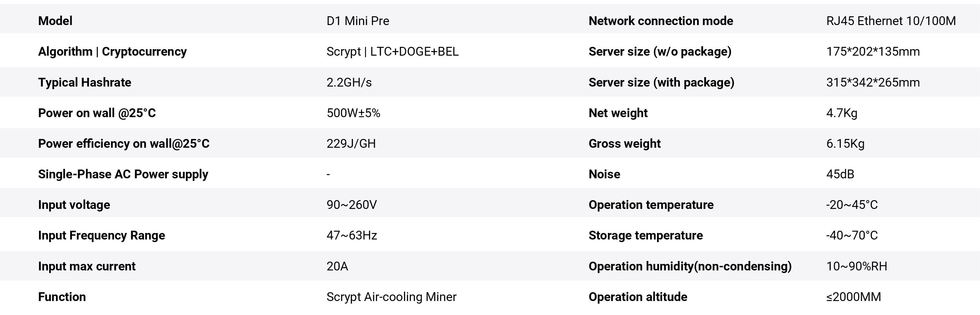Click Power efficiency on wall label
This screenshot has width=980, height=315.
pyautogui.click(x=124, y=144)
